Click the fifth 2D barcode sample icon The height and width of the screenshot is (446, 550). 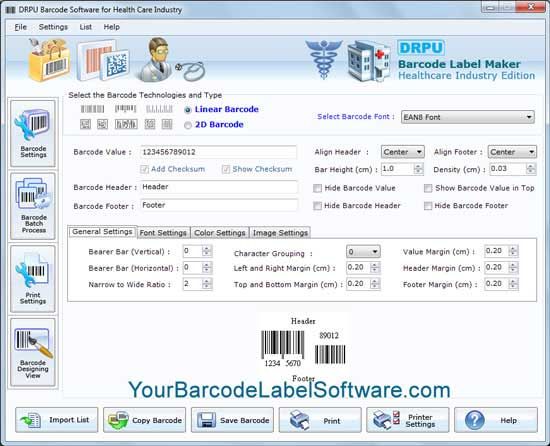click(x=167, y=124)
